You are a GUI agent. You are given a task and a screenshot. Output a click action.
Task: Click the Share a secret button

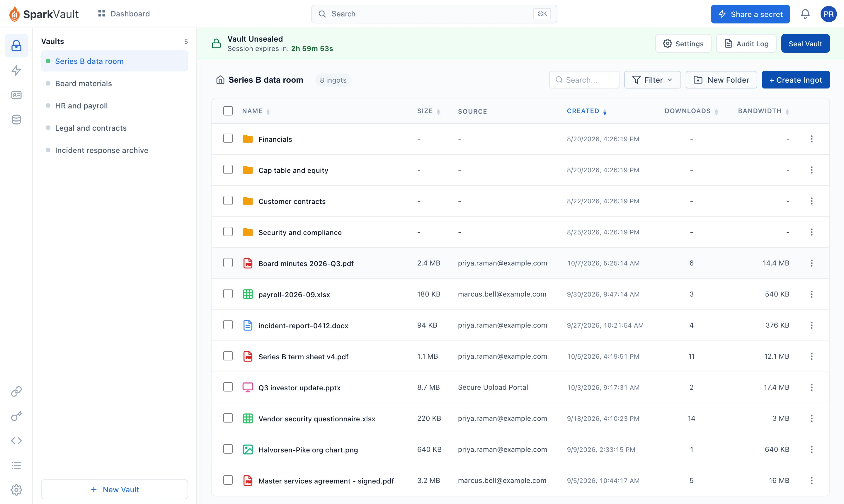click(x=750, y=14)
